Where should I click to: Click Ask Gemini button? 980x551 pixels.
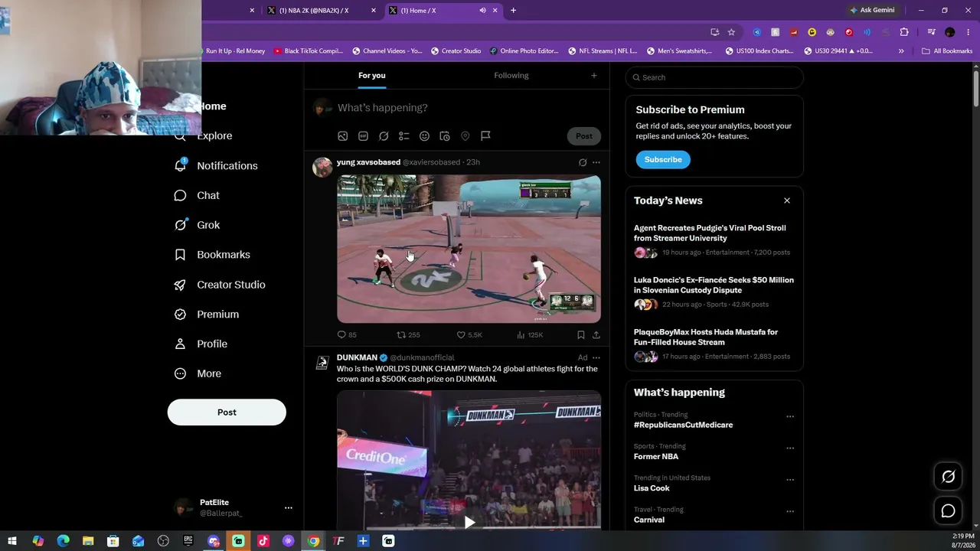(x=872, y=11)
